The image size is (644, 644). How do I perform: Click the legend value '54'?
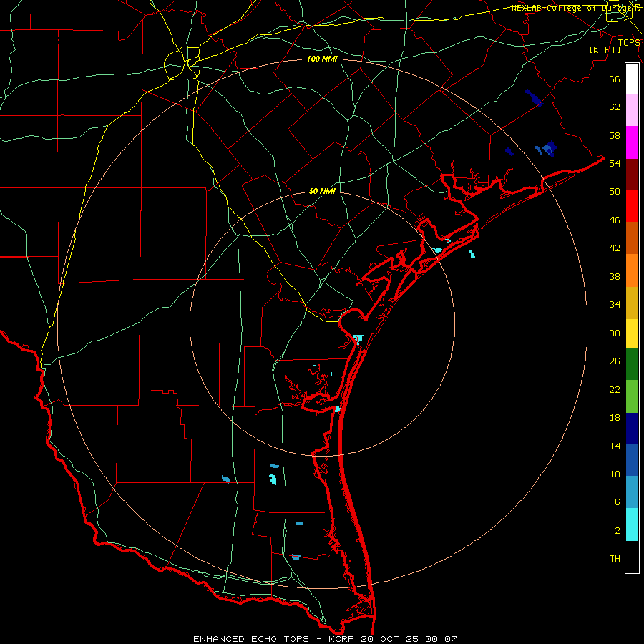coord(615,163)
